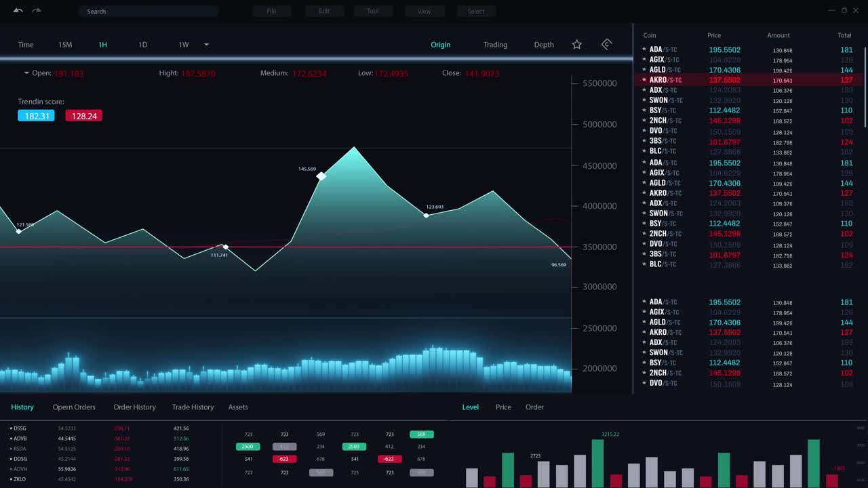The image size is (868, 488).
Task: Click the redo arrow icon
Action: tap(37, 11)
